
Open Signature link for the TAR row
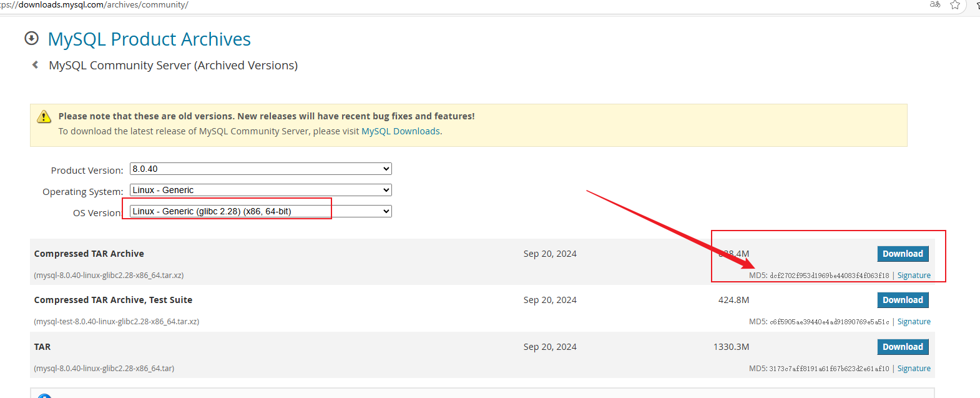(x=914, y=369)
